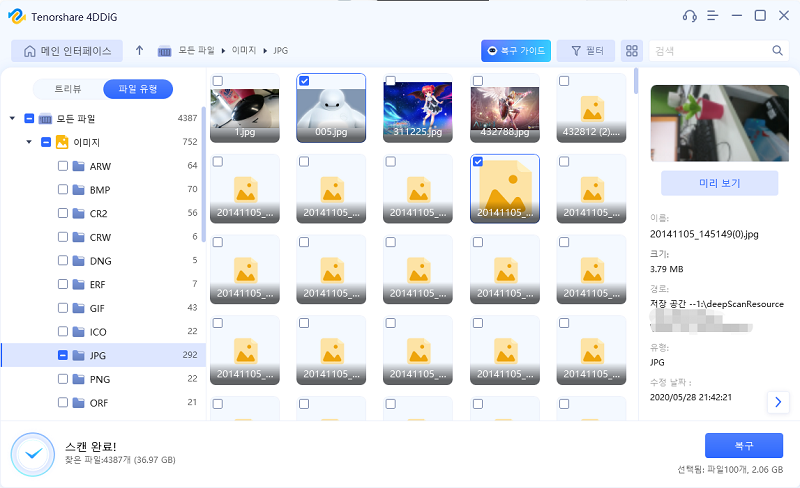This screenshot has width=800, height=488.
Task: Select the 311225.jpg thumbnail
Action: [418, 108]
